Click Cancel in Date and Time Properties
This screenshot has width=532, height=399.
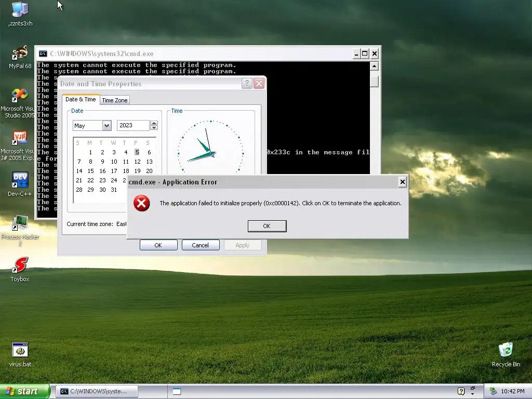pos(201,245)
